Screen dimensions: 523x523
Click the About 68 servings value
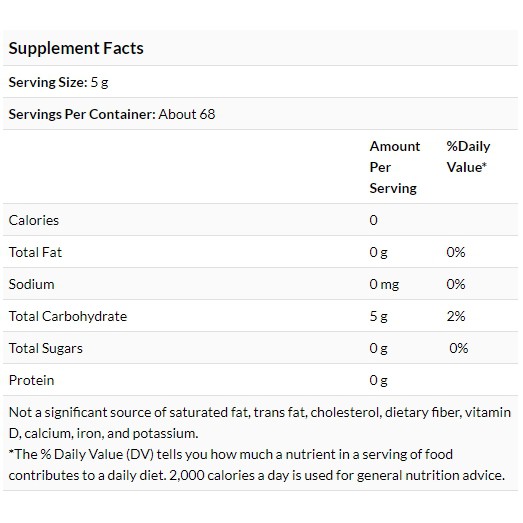point(187,114)
